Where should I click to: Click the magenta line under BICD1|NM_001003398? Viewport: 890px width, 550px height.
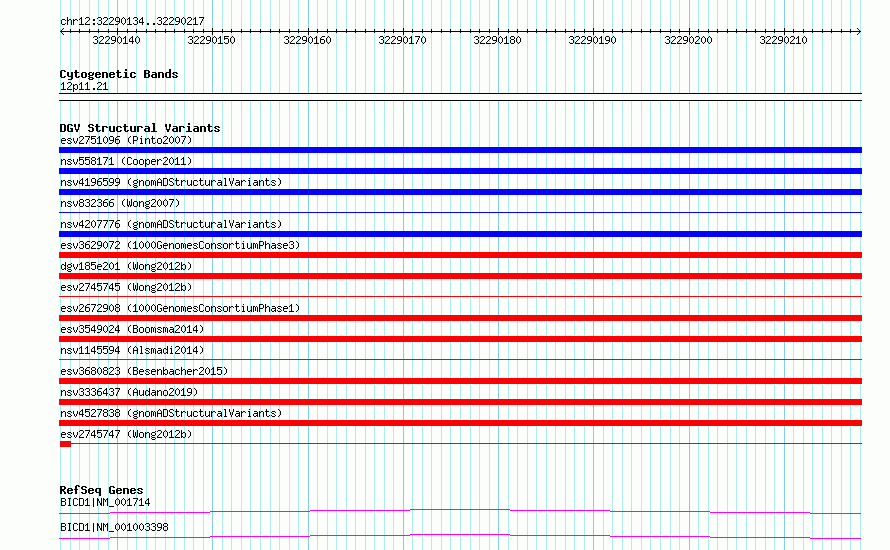click(x=460, y=536)
